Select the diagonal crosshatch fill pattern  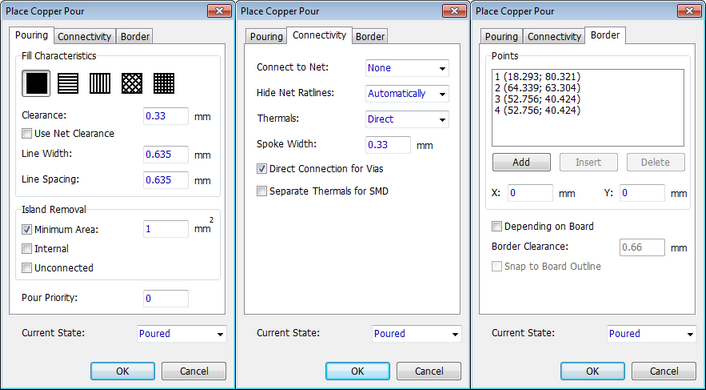(x=132, y=83)
